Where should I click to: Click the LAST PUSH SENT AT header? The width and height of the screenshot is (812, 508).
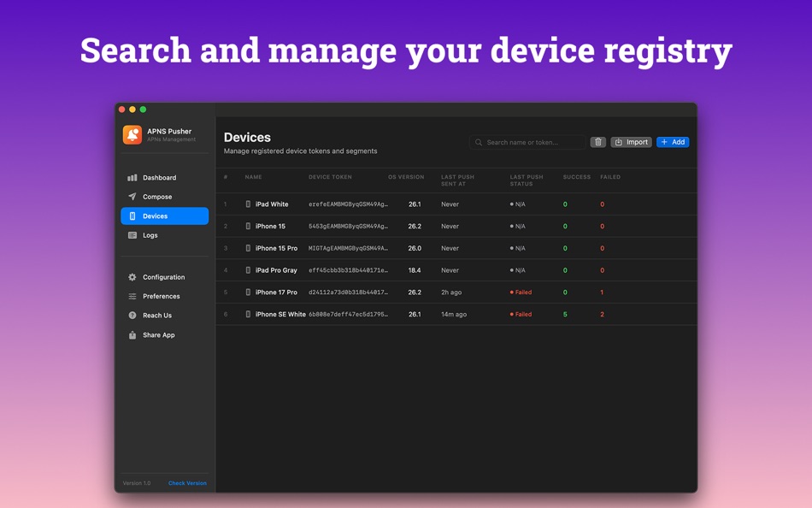[x=457, y=180]
